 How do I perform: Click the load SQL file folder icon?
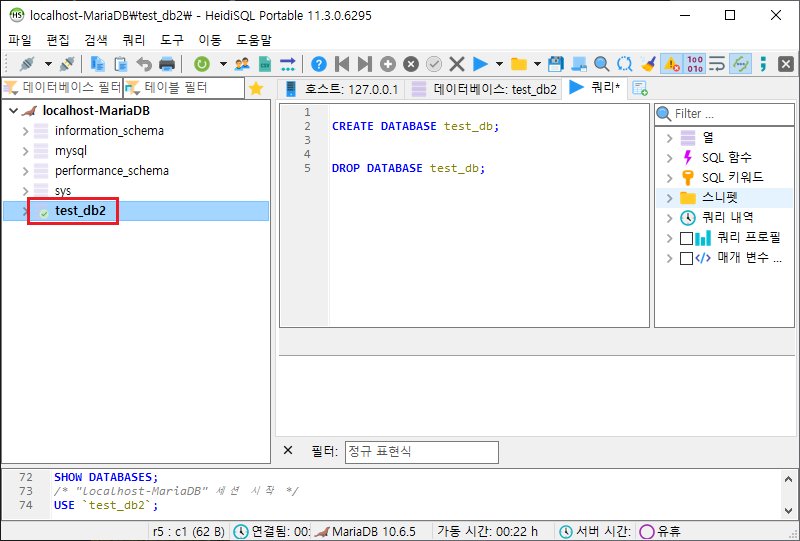(x=518, y=64)
